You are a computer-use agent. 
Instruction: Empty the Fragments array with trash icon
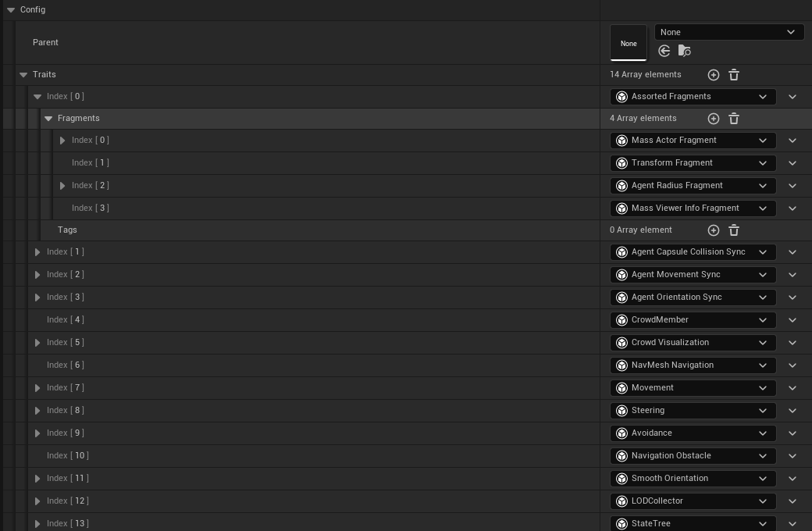point(734,119)
